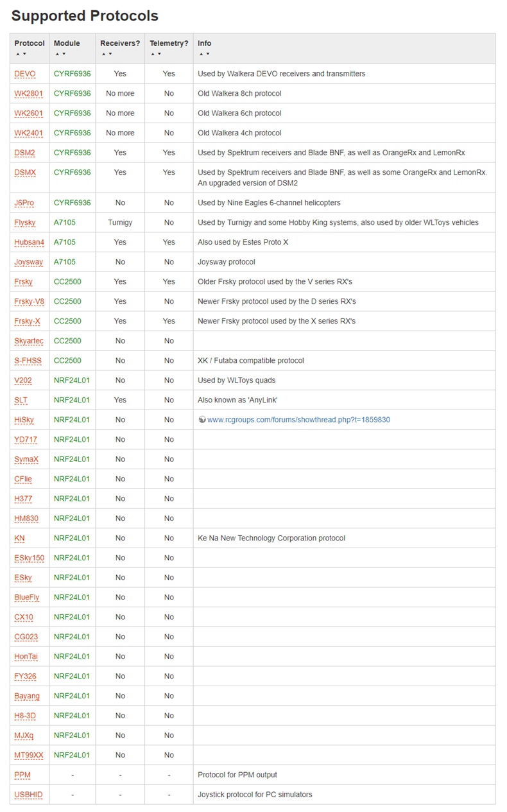Open the USBHID protocol link

pyautogui.click(x=28, y=795)
